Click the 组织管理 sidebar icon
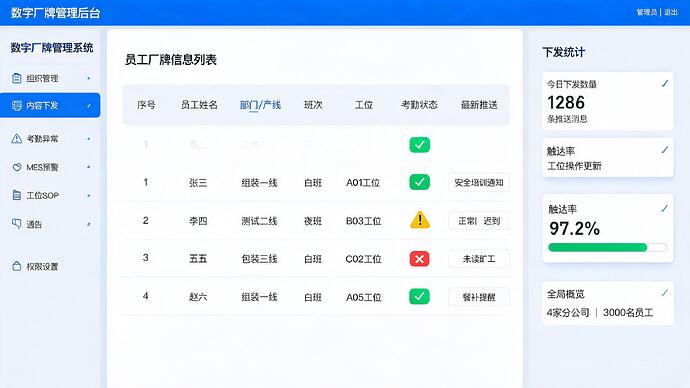 coord(16,78)
